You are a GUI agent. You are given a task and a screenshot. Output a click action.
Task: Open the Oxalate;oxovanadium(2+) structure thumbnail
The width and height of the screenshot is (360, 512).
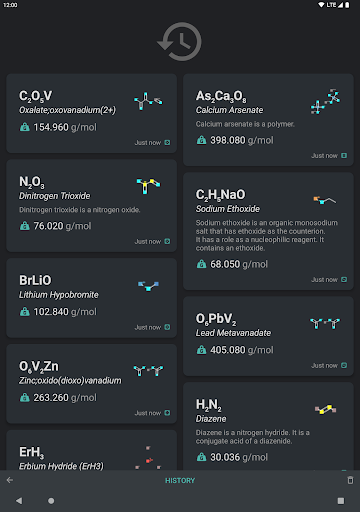(x=148, y=101)
